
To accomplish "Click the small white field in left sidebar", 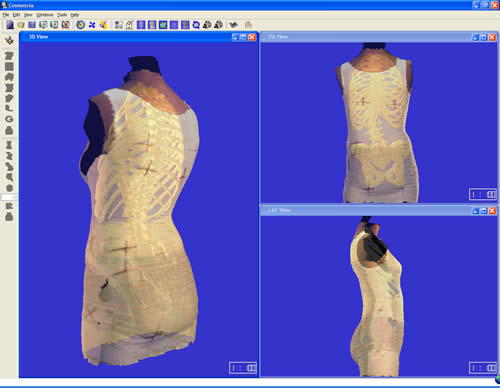I will [8, 197].
